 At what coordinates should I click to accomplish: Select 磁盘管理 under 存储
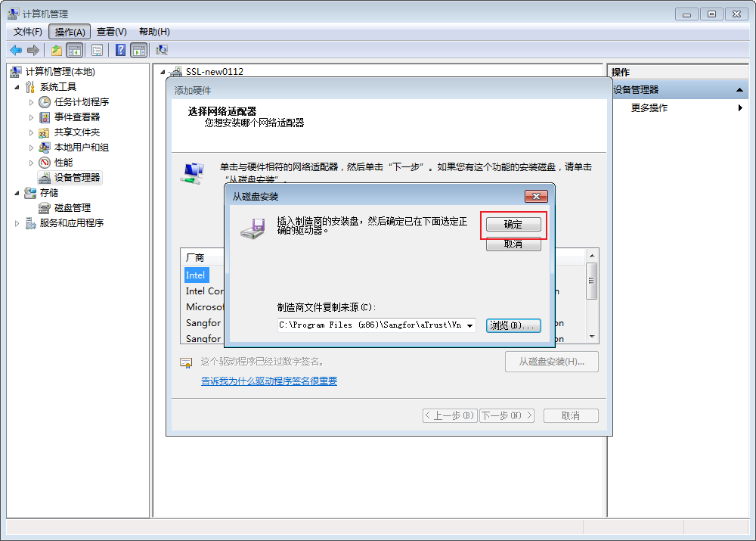point(72,207)
